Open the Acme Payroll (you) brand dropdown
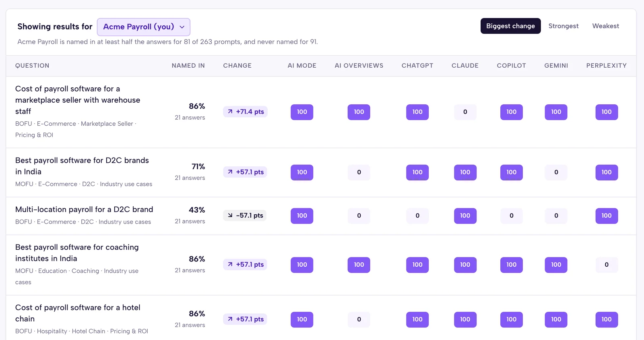This screenshot has width=644, height=340. click(x=143, y=27)
